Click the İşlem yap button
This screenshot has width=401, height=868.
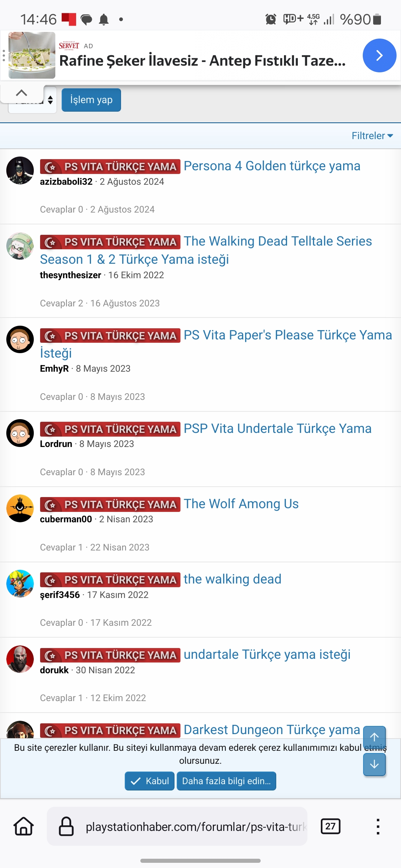click(91, 100)
